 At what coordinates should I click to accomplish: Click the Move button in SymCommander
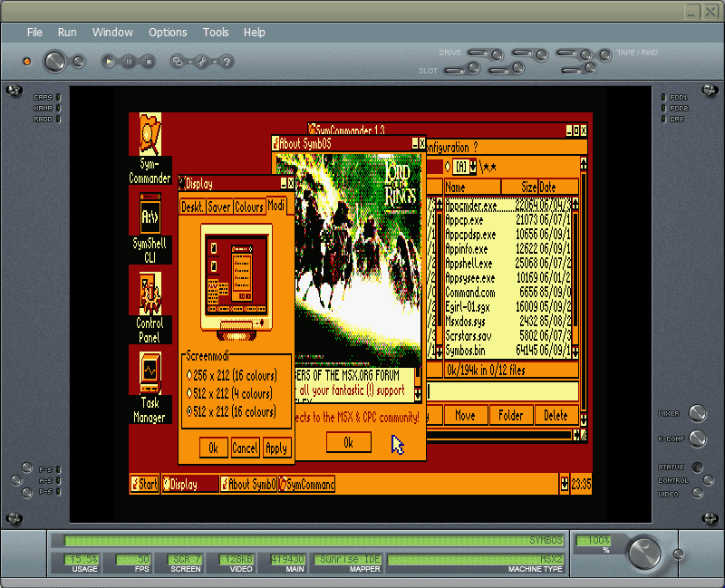click(x=464, y=414)
